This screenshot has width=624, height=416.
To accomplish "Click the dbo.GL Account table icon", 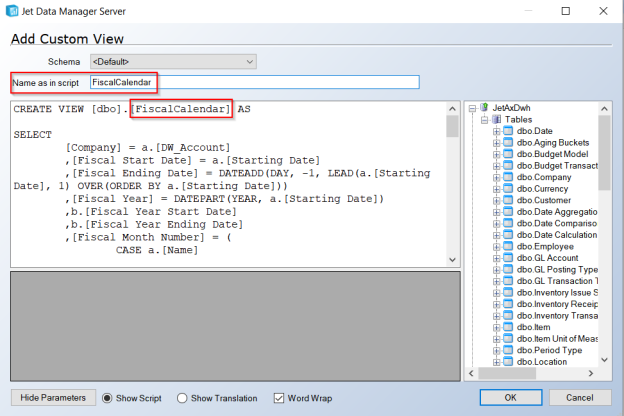I will [x=508, y=258].
